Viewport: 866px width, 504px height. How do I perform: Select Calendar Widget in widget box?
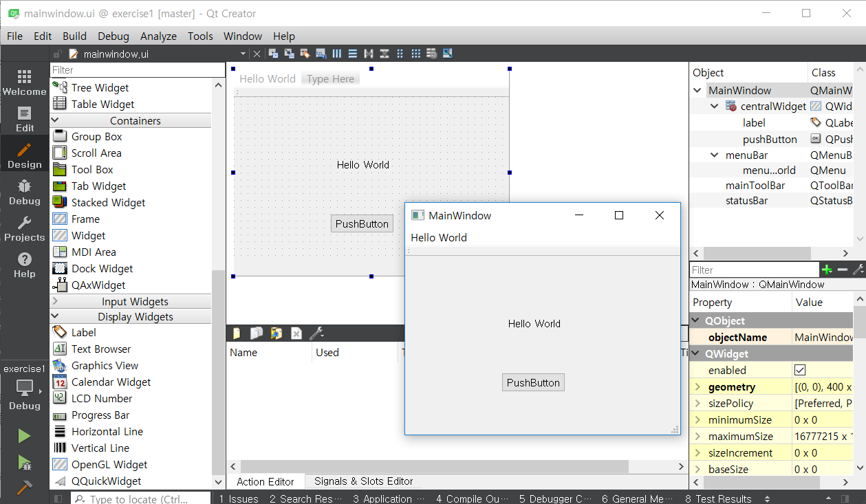(111, 382)
